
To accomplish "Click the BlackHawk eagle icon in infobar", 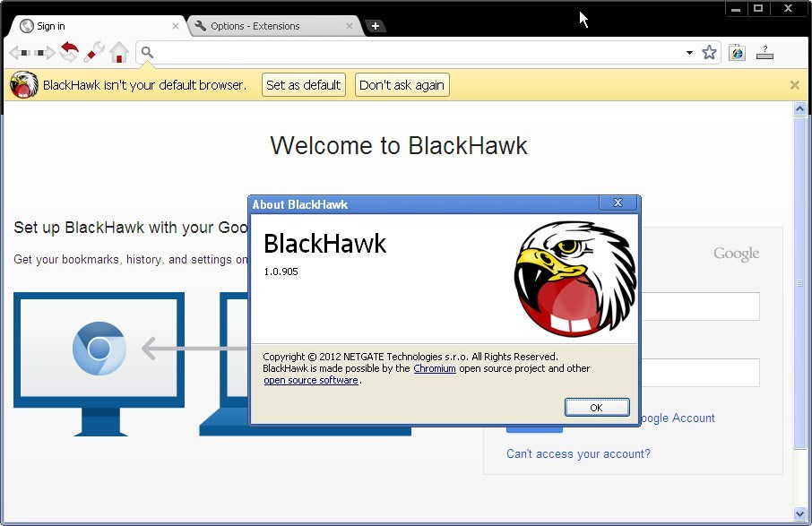I will pyautogui.click(x=24, y=85).
